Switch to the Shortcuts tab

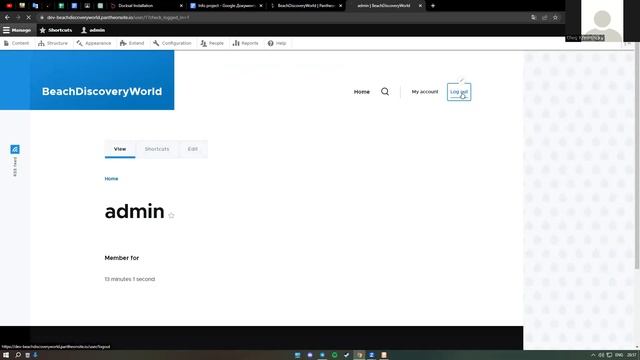[157, 149]
